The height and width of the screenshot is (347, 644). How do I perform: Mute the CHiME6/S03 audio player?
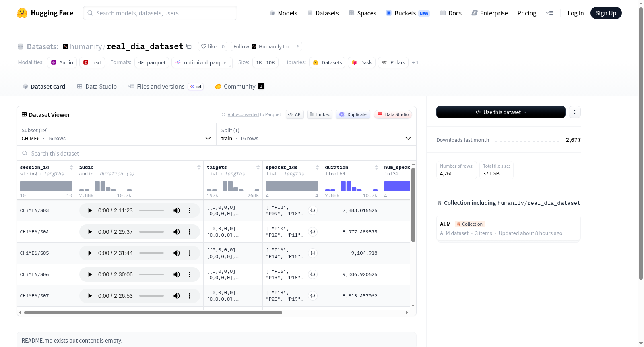(x=177, y=210)
